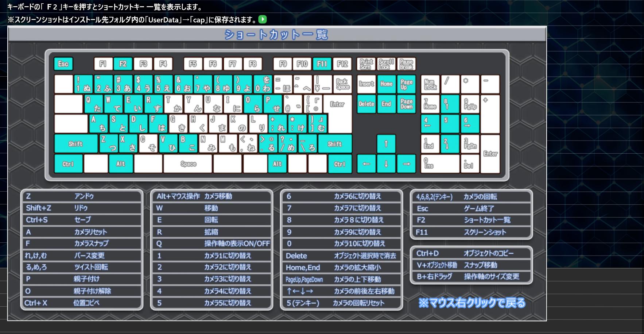Screen dimensions: 644x334
Task: Click the Num Lock key
Action: pyautogui.click(x=430, y=84)
